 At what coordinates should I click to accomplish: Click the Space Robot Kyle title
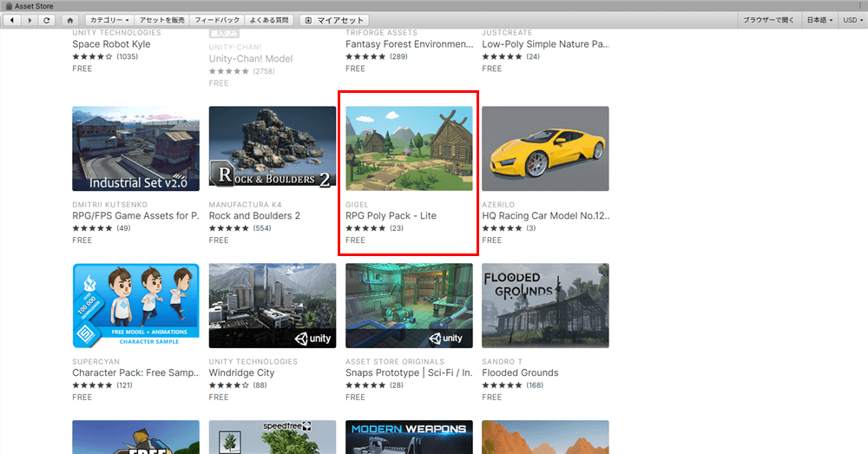[111, 44]
